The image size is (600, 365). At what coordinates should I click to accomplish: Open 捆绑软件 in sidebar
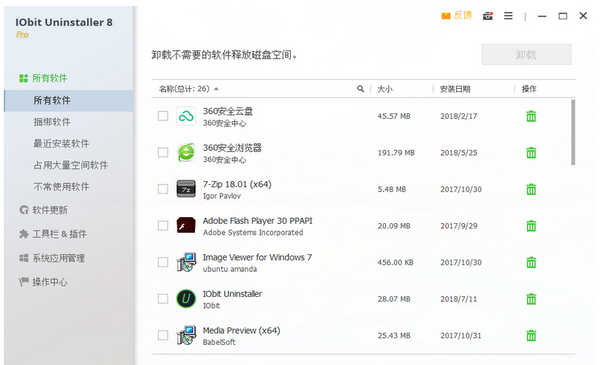pyautogui.click(x=52, y=122)
